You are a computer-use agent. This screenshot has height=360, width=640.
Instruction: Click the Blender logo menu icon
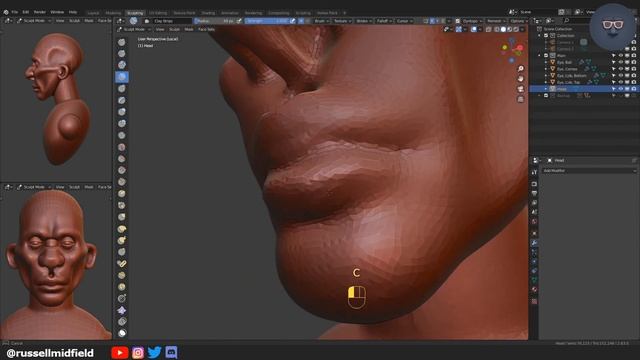[6, 12]
